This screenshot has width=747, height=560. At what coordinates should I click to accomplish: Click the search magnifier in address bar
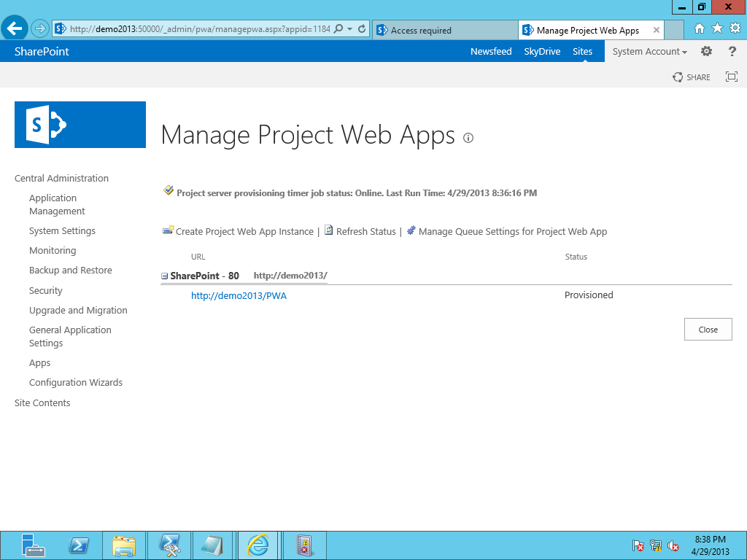tap(338, 29)
